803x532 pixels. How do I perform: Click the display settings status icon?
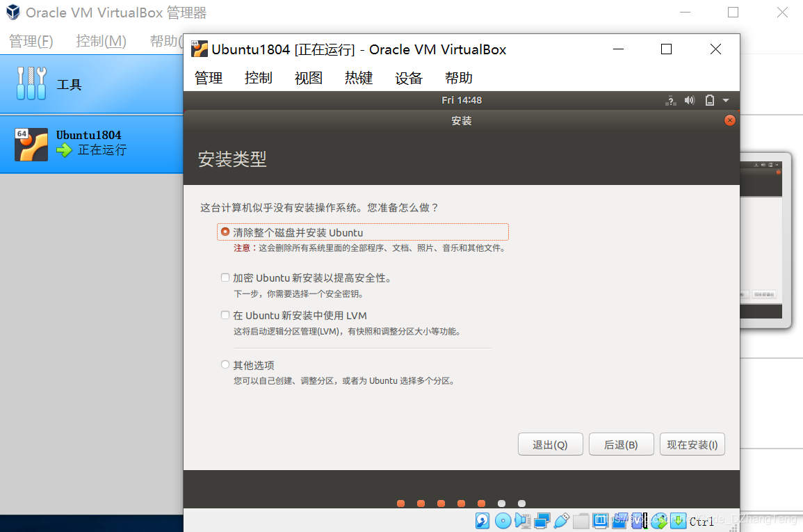click(x=600, y=521)
